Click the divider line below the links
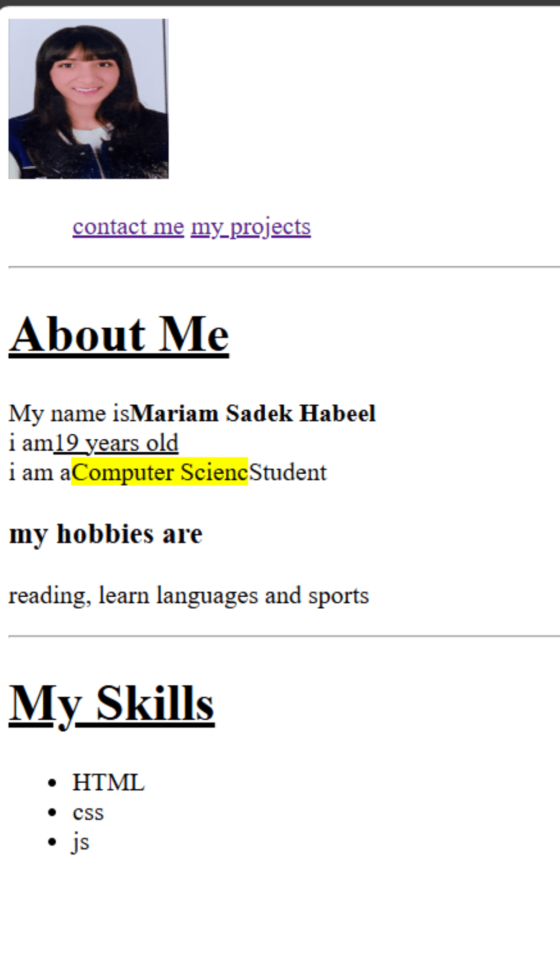560x955 pixels. pos(284,267)
